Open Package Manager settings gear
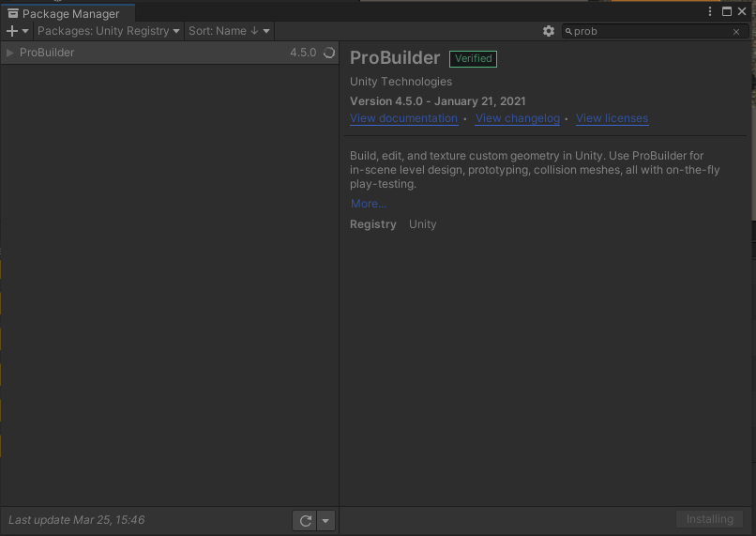Viewport: 756px width, 536px height. click(548, 31)
